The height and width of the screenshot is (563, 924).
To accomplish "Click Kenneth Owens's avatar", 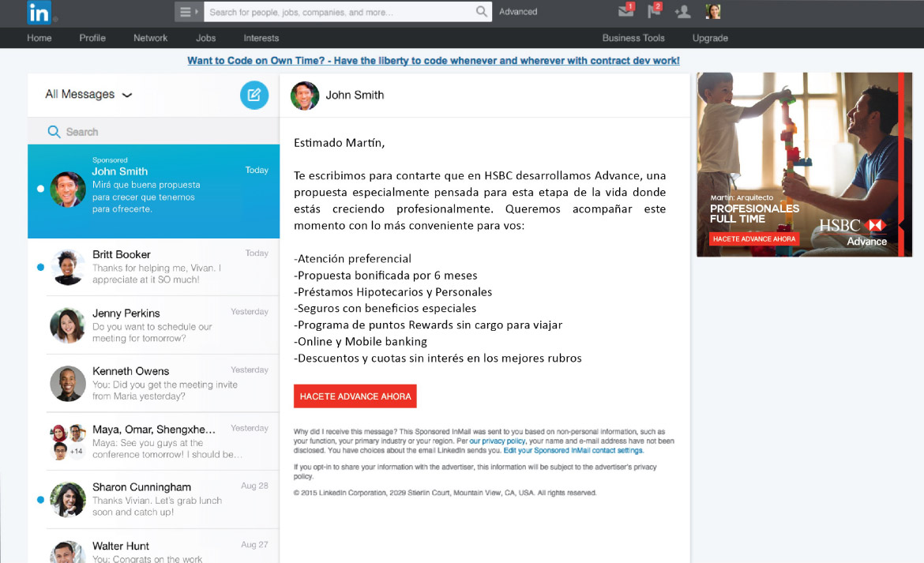I will click(68, 384).
